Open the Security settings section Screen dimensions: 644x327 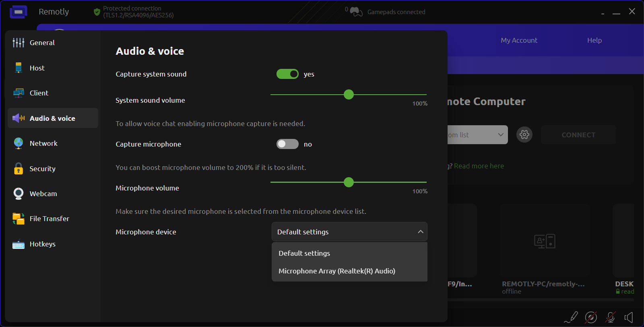click(x=42, y=169)
